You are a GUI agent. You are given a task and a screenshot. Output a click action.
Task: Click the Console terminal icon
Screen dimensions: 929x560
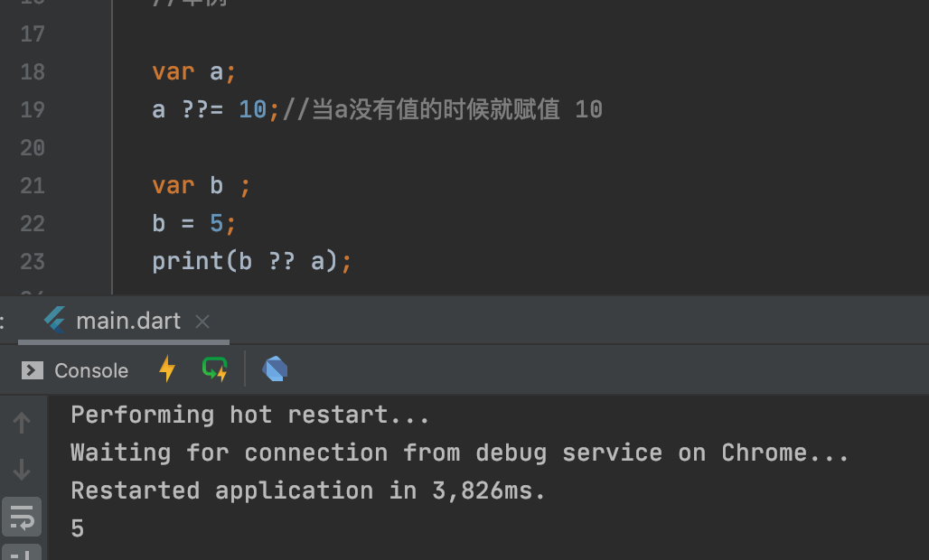33,370
